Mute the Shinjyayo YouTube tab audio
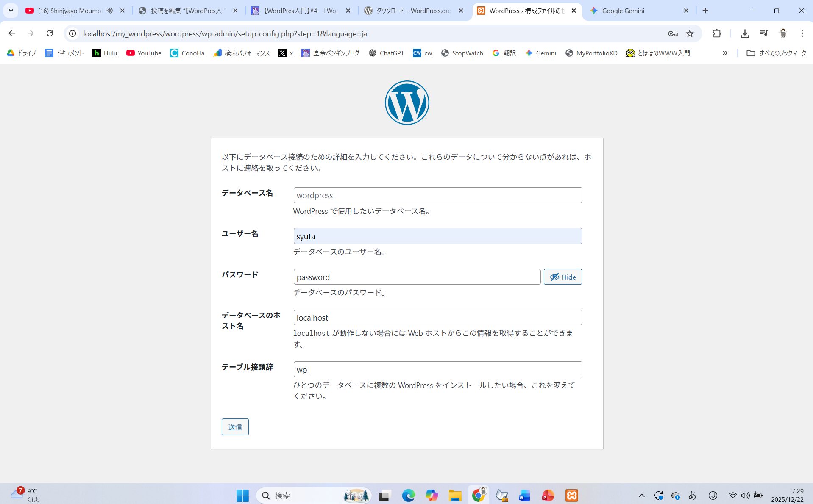The image size is (813, 504). pyautogui.click(x=110, y=11)
